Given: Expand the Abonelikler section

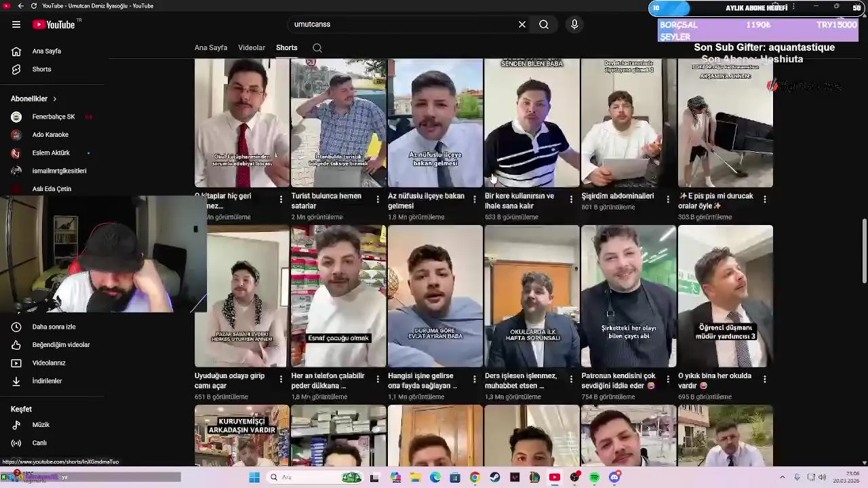Looking at the screenshot, I should 34,99.
